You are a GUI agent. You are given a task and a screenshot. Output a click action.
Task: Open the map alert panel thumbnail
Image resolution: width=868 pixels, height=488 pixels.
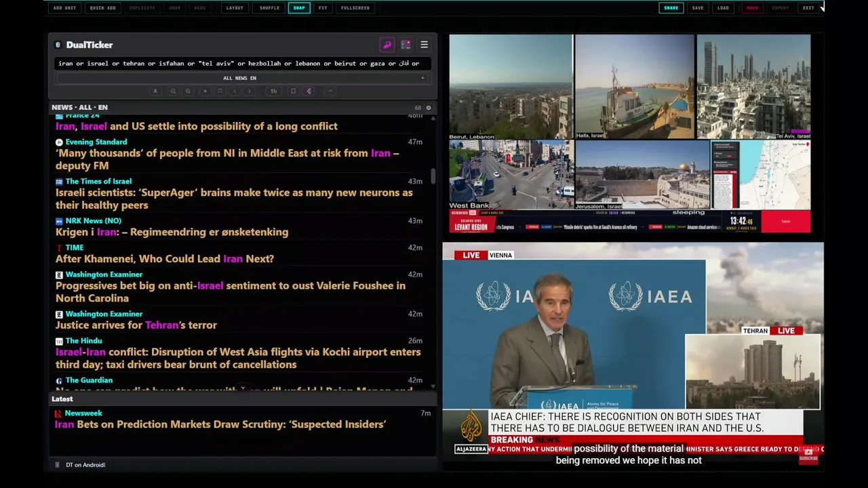pyautogui.click(x=761, y=175)
